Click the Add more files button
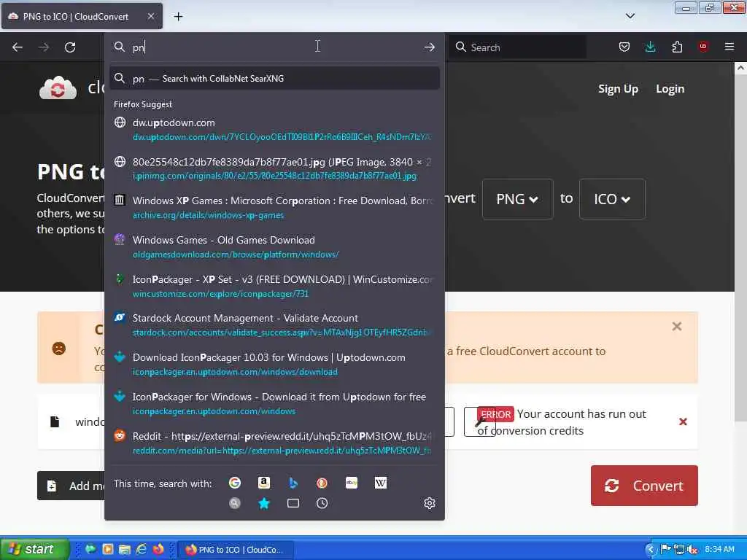Image resolution: width=747 pixels, height=560 pixels. pyautogui.click(x=71, y=486)
